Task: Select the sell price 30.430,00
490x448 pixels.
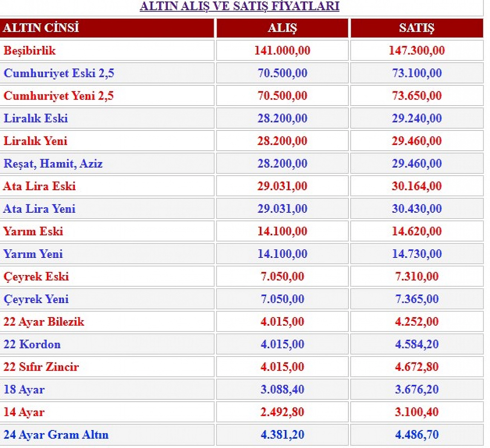Action: pos(417,209)
